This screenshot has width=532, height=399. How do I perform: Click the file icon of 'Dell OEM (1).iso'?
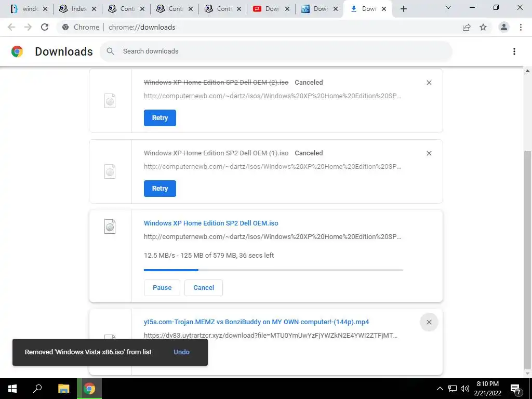[110, 171]
